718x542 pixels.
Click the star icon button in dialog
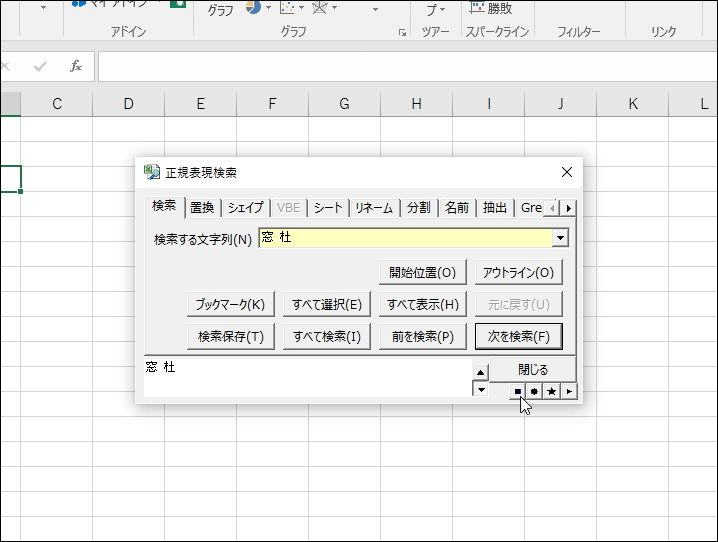click(551, 391)
